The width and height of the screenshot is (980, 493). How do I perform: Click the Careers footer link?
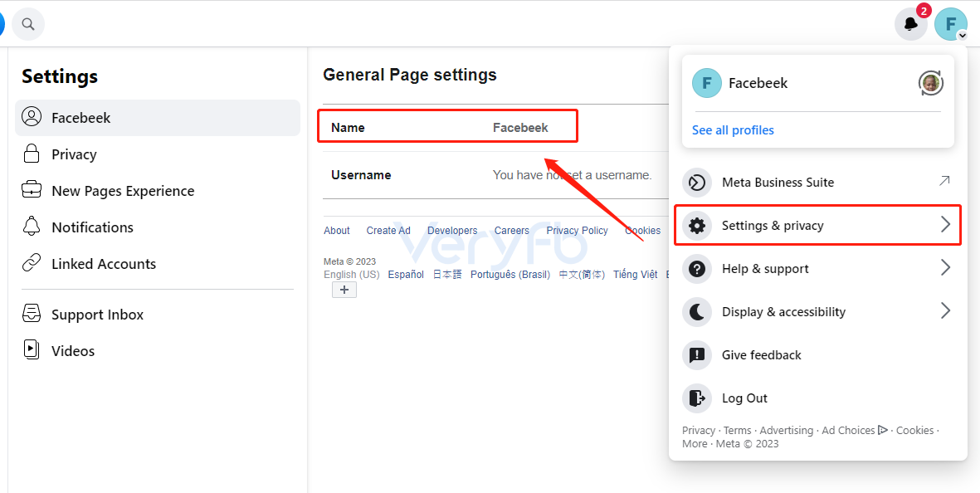511,231
